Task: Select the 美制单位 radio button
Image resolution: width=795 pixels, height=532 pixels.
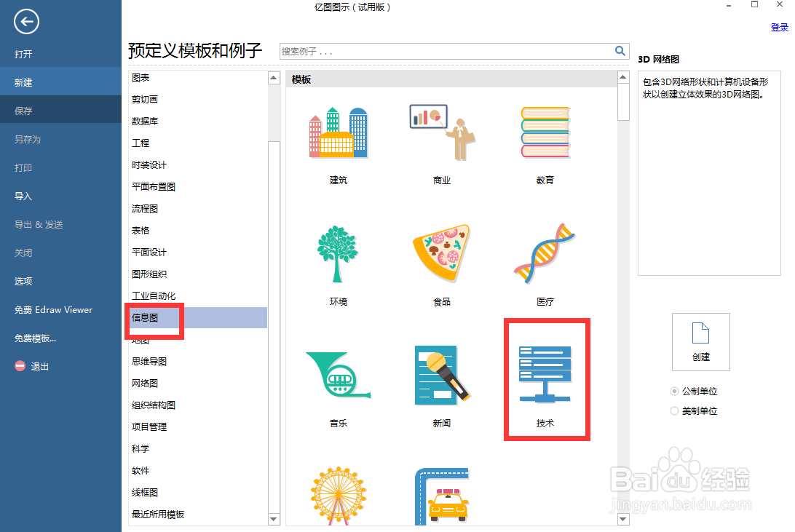Action: (x=674, y=411)
